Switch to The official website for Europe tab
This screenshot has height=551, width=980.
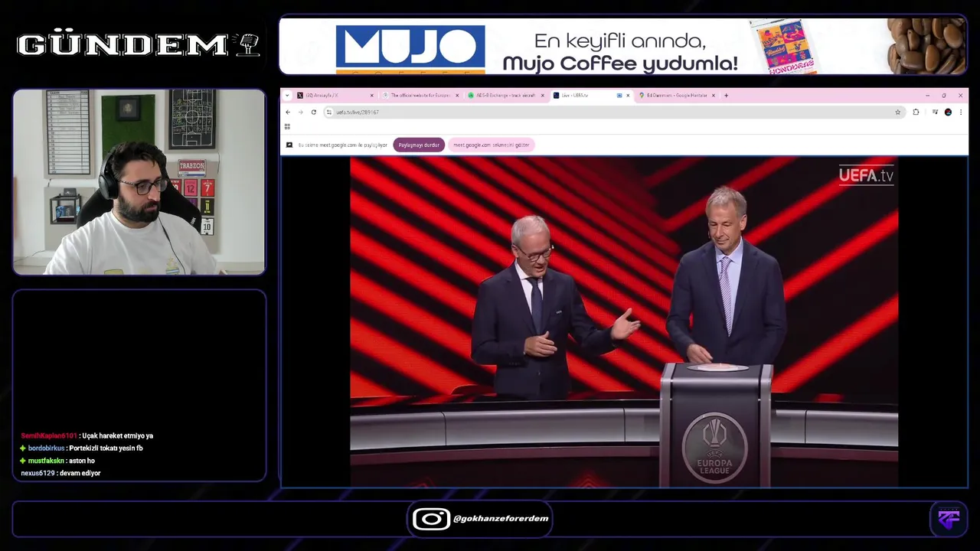tap(420, 96)
